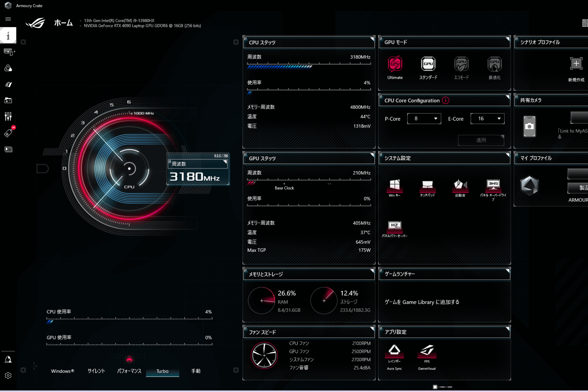Click the RAM usage gauge
Image resolution: width=588 pixels, height=392 pixels.
point(262,301)
